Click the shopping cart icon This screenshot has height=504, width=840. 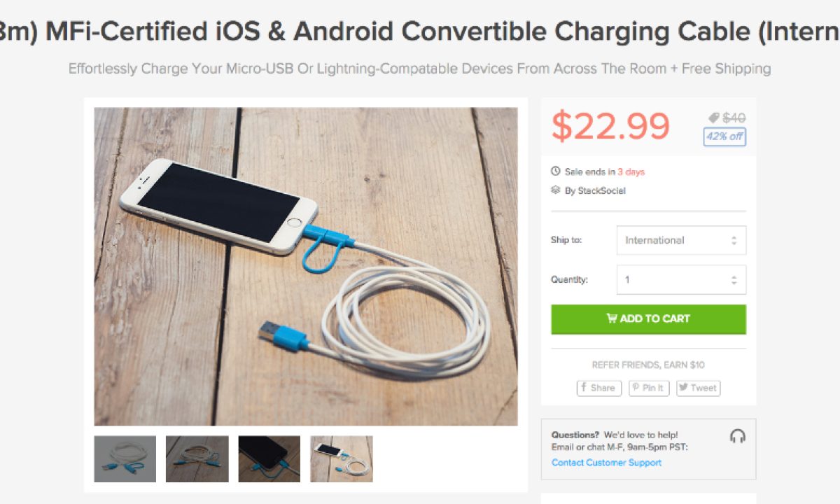[x=612, y=318]
